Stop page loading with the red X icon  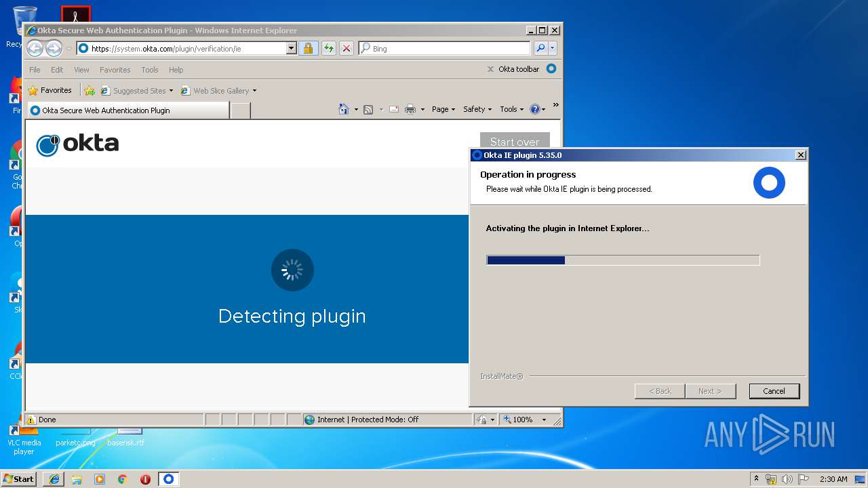click(x=347, y=48)
